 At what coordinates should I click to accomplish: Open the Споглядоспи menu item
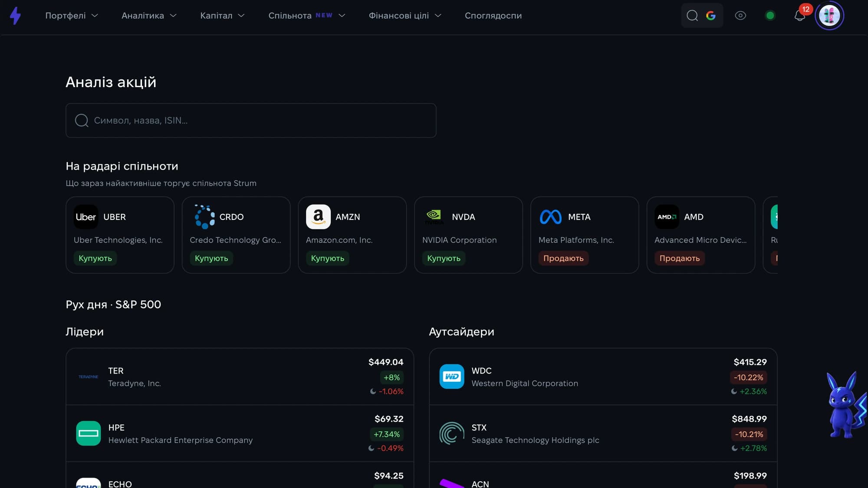[x=493, y=16]
